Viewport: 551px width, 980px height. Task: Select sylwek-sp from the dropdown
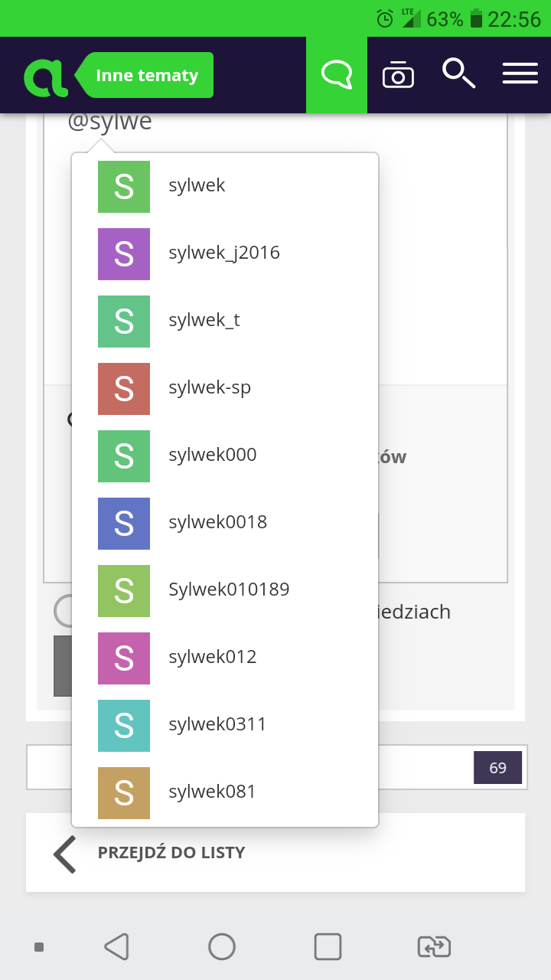tap(210, 388)
